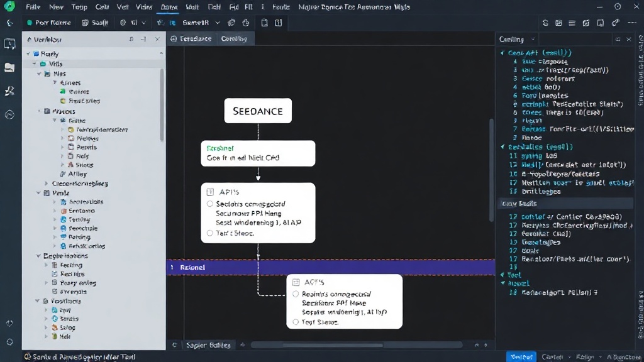Click the lowest circle icon in left sidebar
644x362 pixels.
pos(10,341)
